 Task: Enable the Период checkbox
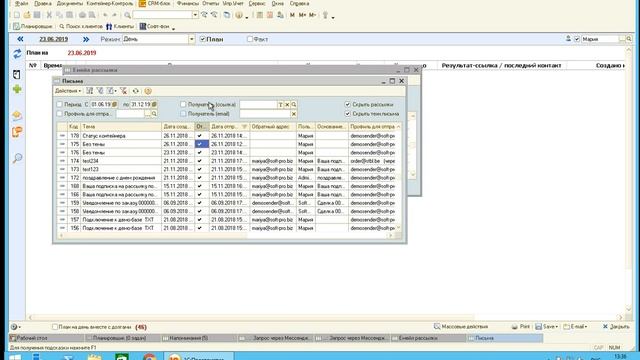click(60, 104)
